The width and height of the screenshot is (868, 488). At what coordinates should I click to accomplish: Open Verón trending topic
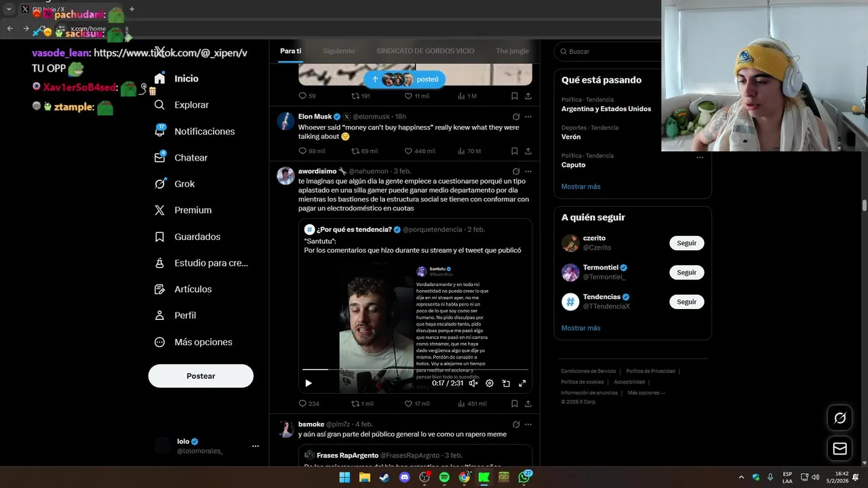point(571,137)
